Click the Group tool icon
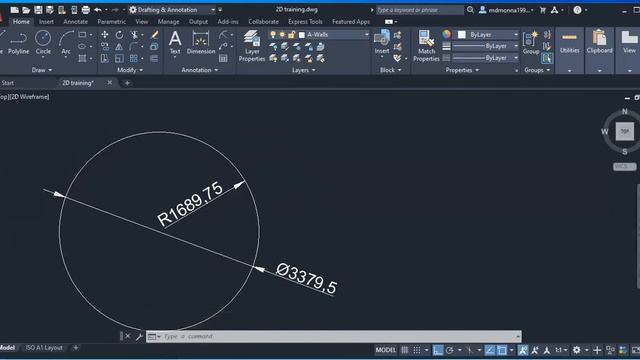The width and height of the screenshot is (640, 360). 531,42
